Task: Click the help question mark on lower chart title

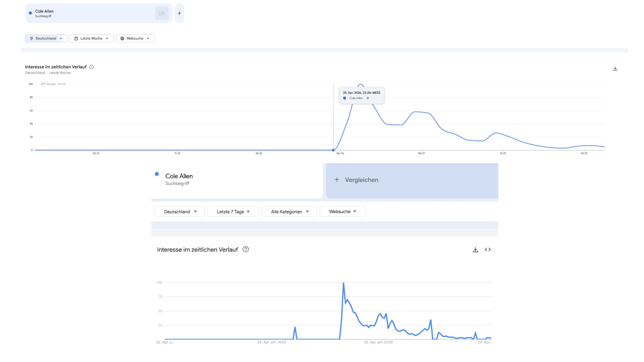Action: pos(246,249)
